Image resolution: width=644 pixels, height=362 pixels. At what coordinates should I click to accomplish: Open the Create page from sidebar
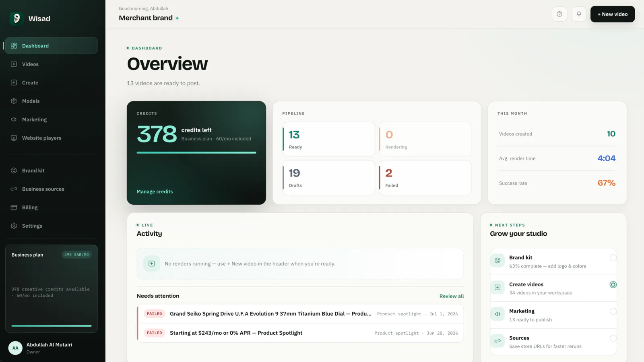[x=52, y=83]
